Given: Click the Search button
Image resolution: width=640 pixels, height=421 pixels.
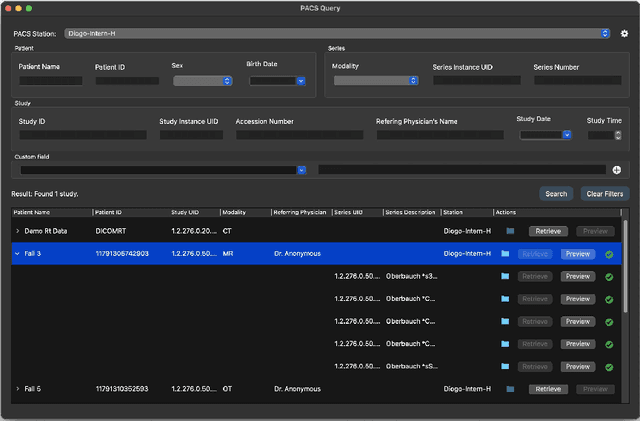Looking at the screenshot, I should (x=556, y=194).
